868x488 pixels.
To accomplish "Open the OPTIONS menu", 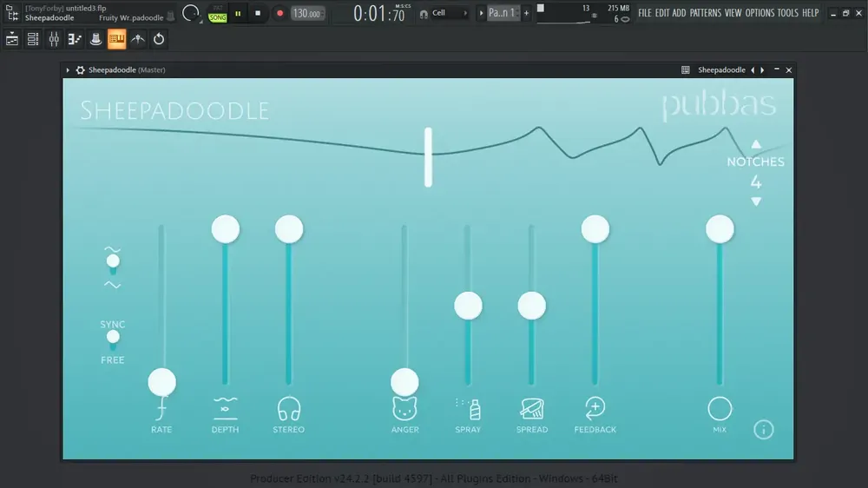I will click(759, 13).
